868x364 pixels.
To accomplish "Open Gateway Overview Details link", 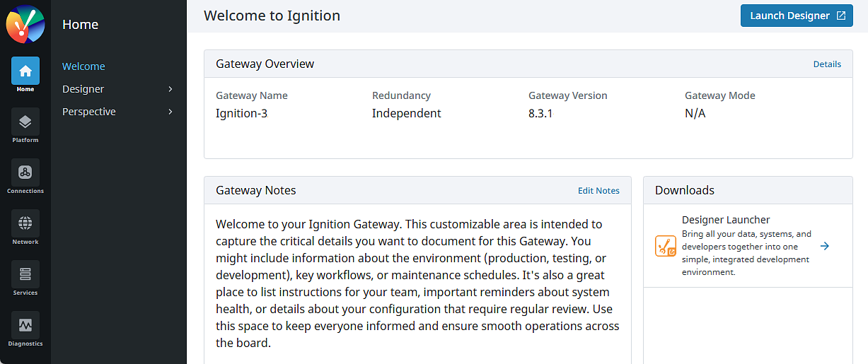I will point(827,64).
